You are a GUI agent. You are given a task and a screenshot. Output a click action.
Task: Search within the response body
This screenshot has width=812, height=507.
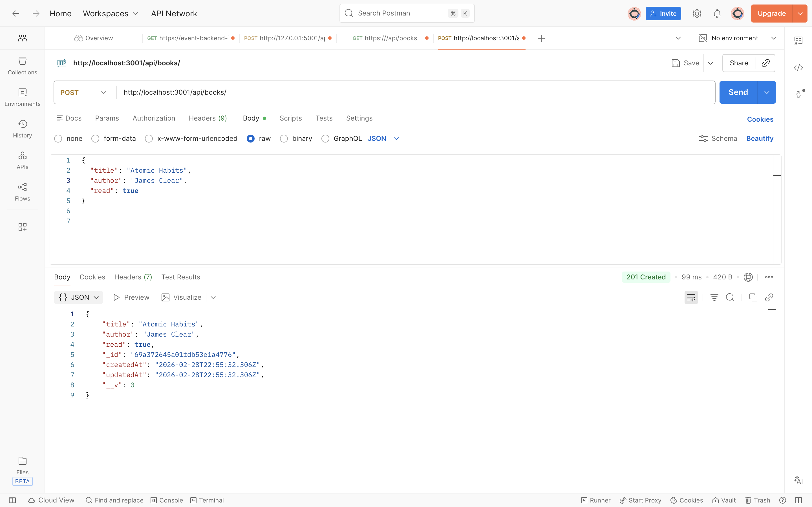click(731, 297)
